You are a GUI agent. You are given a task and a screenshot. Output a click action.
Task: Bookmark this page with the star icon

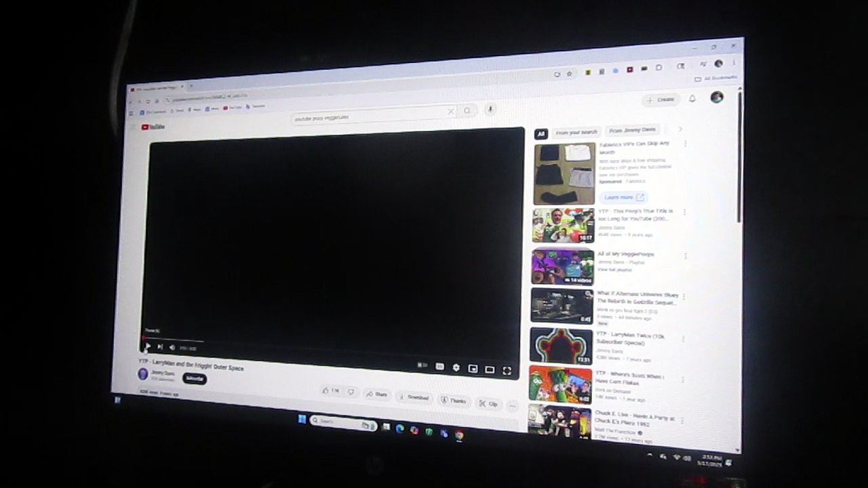coord(569,74)
